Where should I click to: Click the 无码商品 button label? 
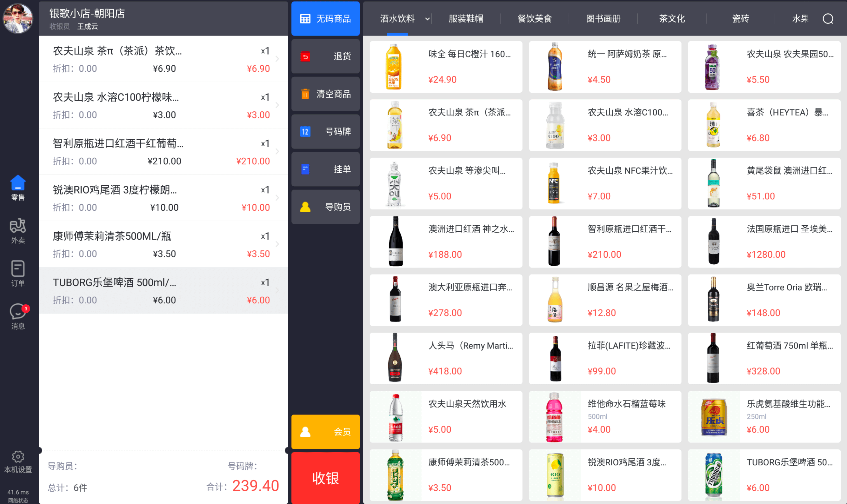click(334, 19)
